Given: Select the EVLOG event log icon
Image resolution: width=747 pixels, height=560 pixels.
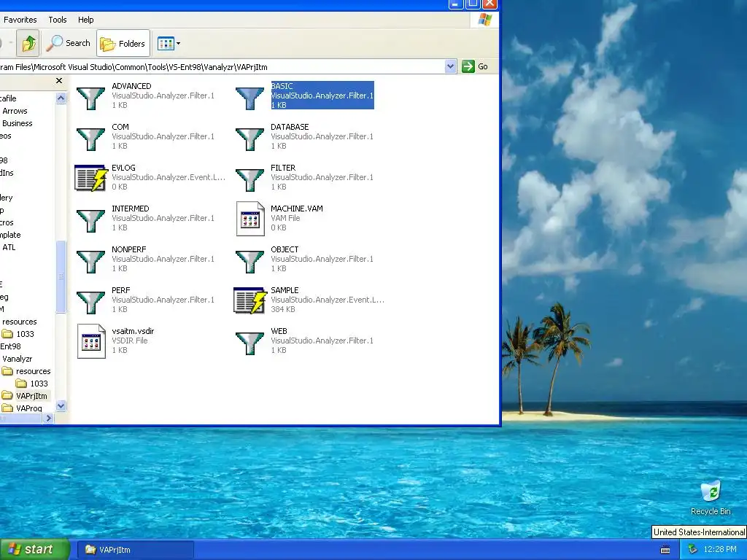Looking at the screenshot, I should [91, 178].
